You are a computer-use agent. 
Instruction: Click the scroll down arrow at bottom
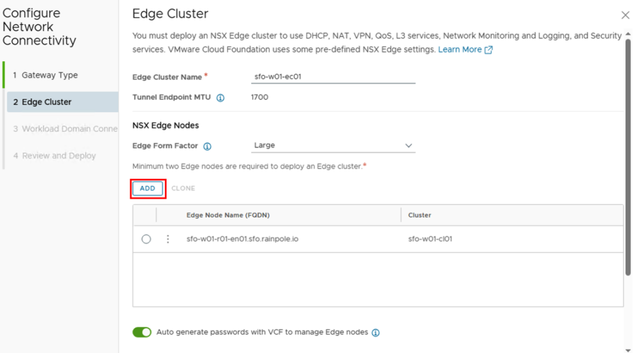[x=628, y=349]
